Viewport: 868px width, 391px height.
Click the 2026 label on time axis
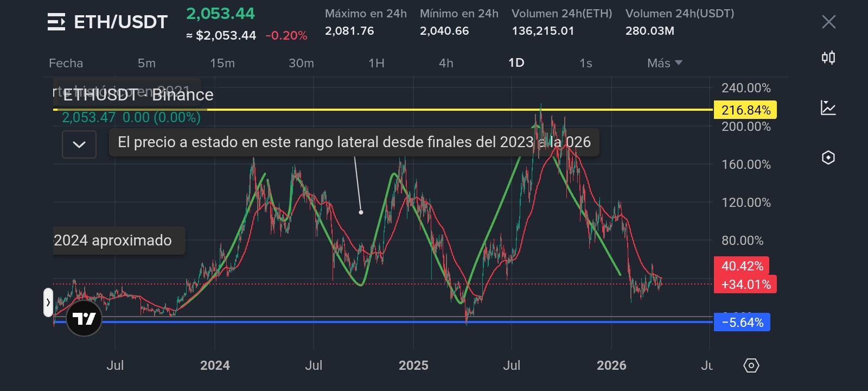click(611, 365)
